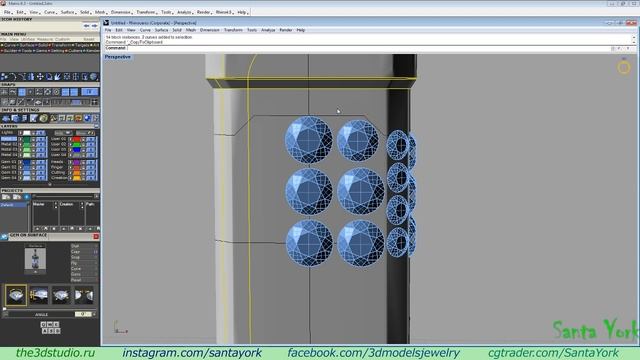This screenshot has height=360, width=640.
Task: Pick the User 03 layer blue color swatch
Action: click(76, 150)
